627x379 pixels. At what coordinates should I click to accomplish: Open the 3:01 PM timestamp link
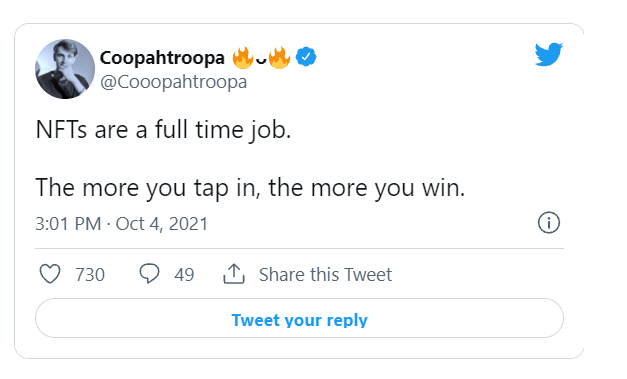tap(68, 223)
